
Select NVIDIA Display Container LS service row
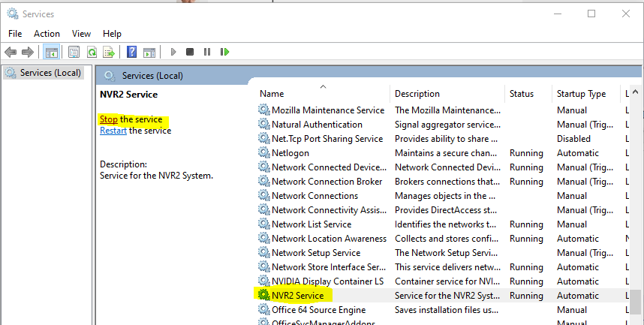pos(327,281)
